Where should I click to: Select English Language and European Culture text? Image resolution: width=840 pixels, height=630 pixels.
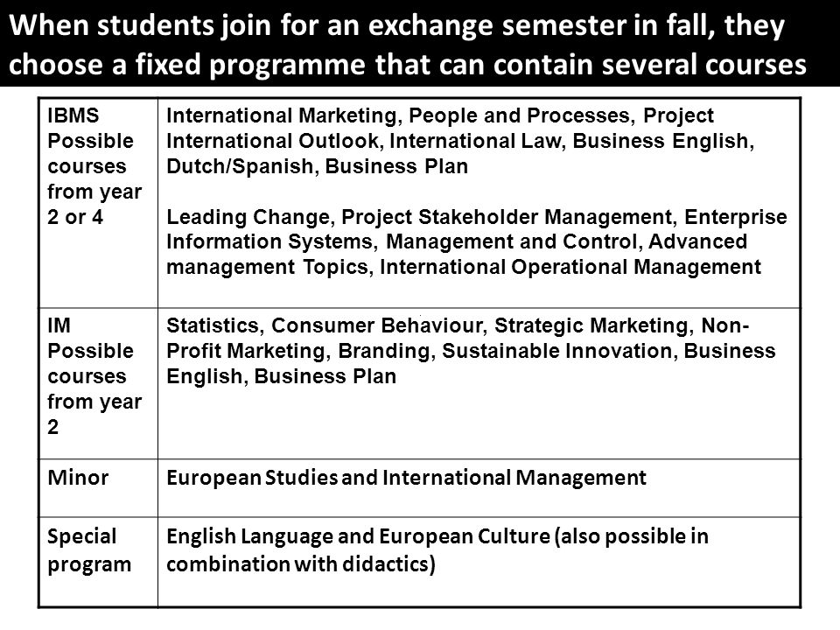point(358,536)
